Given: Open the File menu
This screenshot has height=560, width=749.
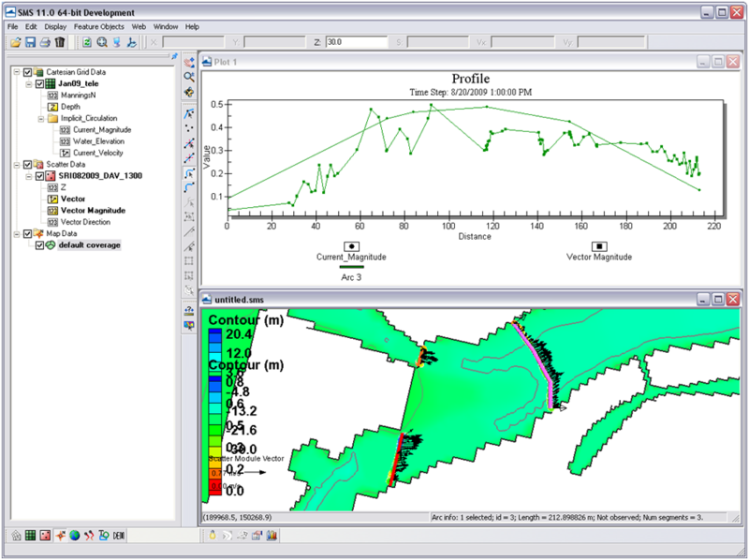Looking at the screenshot, I should coord(12,27).
